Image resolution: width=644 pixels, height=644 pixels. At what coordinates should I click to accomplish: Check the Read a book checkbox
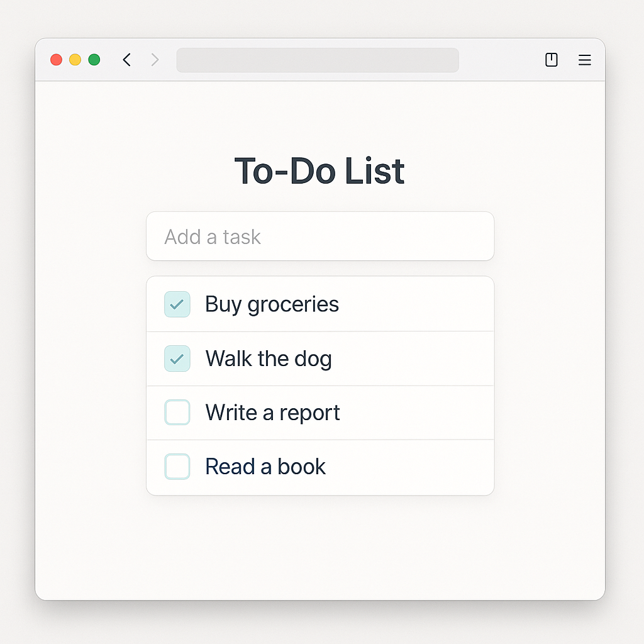[177, 467]
